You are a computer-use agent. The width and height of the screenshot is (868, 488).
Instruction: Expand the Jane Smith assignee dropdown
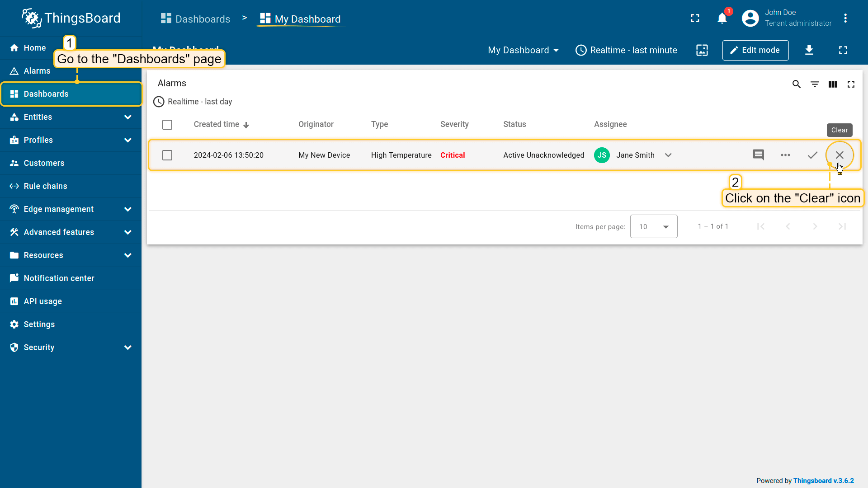point(668,155)
